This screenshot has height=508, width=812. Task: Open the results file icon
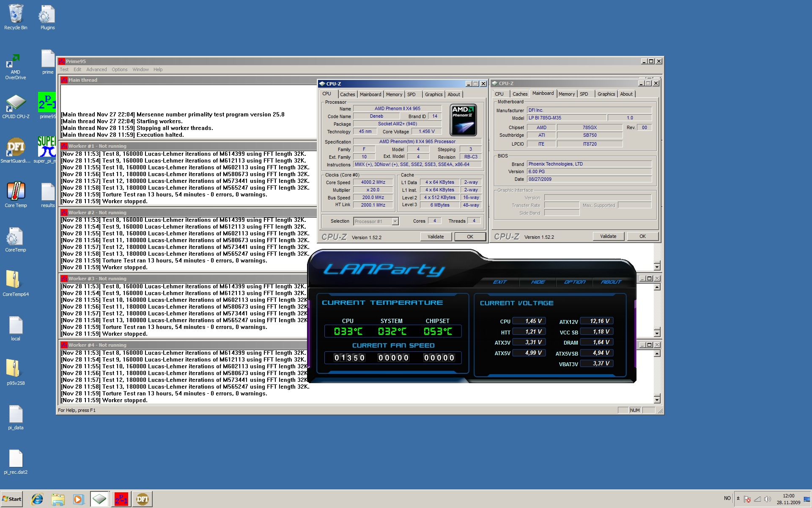click(48, 195)
